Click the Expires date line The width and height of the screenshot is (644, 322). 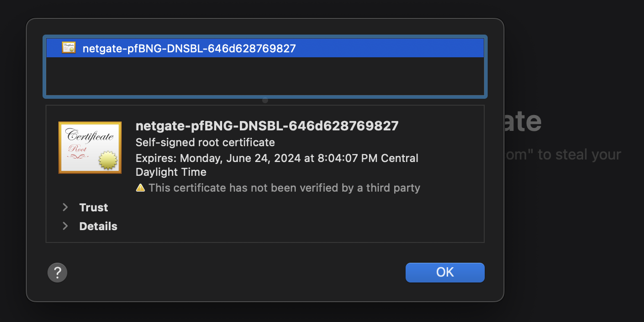(276, 159)
